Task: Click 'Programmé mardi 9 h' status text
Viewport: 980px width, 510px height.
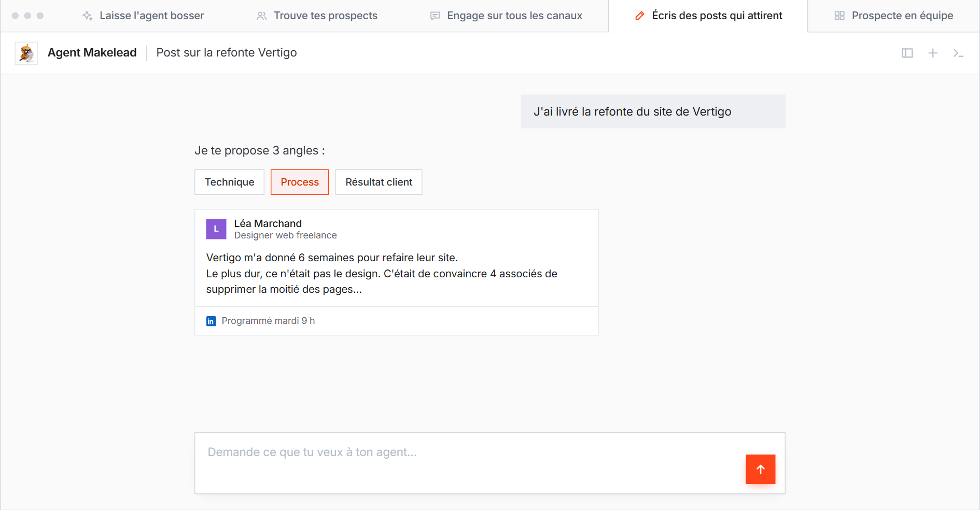Action: (268, 321)
